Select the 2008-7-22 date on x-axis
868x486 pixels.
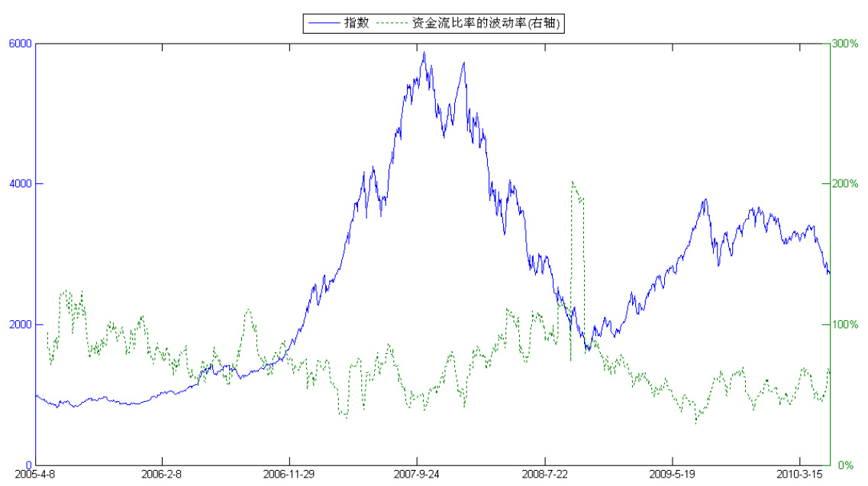[544, 475]
